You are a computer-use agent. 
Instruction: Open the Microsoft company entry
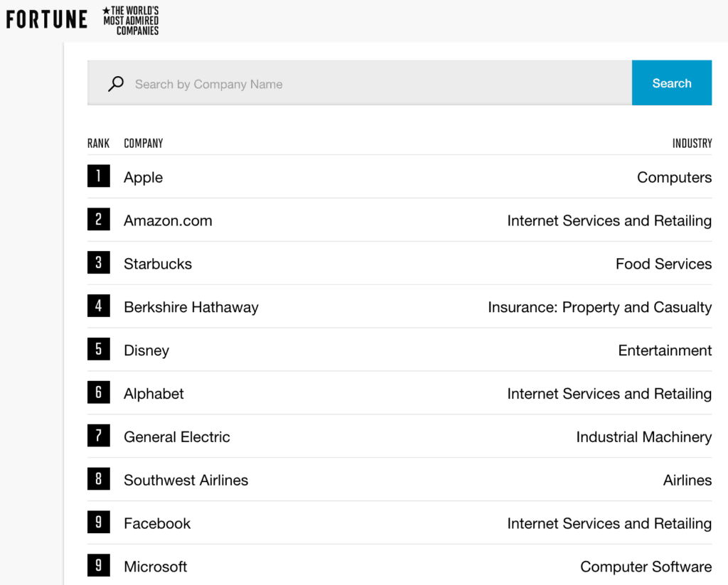click(155, 567)
